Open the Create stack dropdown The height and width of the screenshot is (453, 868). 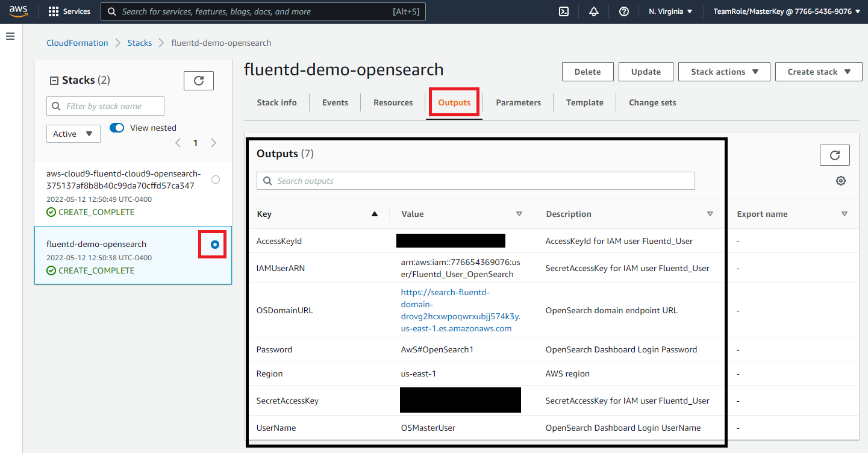819,72
